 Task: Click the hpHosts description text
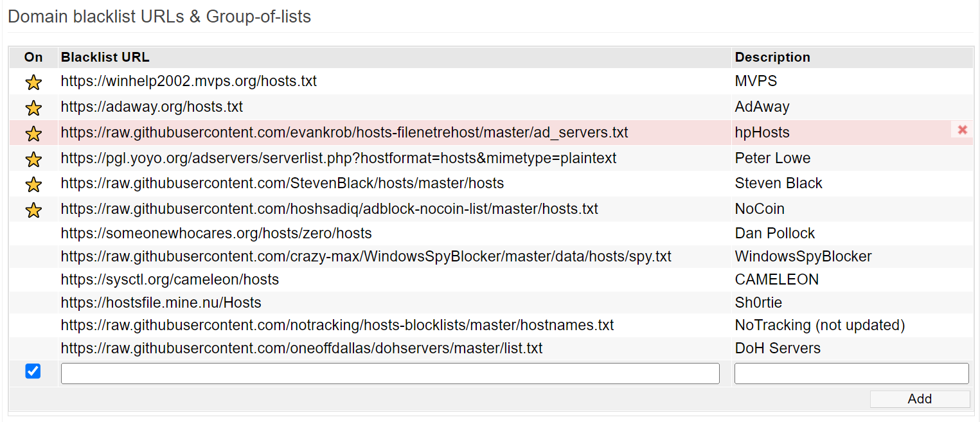point(762,132)
